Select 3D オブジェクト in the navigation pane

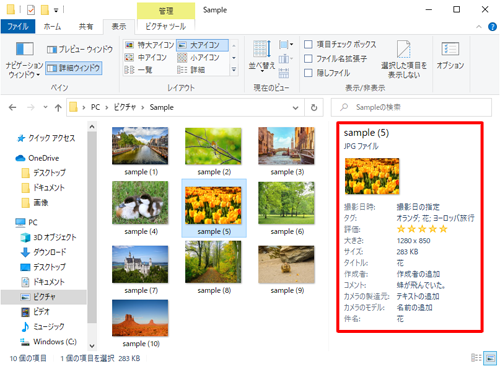49,237
